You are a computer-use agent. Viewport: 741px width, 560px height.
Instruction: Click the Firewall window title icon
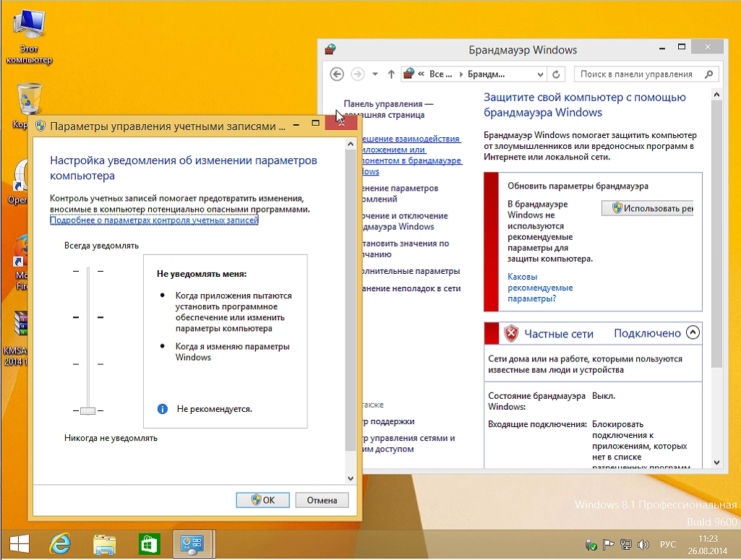click(330, 48)
